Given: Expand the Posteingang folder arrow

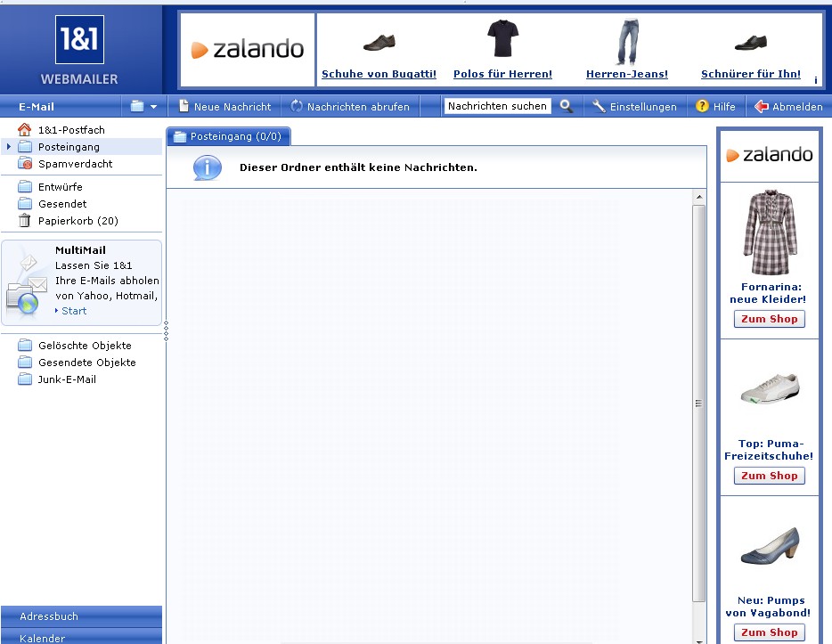Looking at the screenshot, I should [x=9, y=146].
